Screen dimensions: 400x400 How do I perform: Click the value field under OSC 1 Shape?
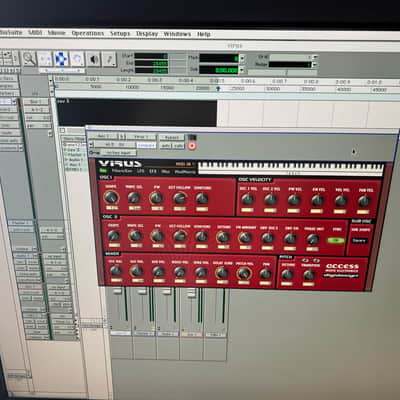click(x=112, y=208)
